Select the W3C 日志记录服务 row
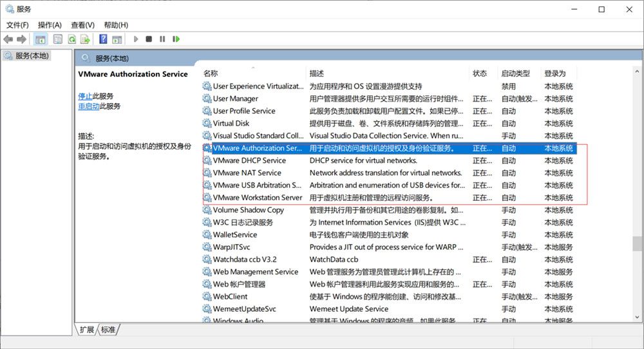Image resolution: width=644 pixels, height=349 pixels. tap(390, 222)
